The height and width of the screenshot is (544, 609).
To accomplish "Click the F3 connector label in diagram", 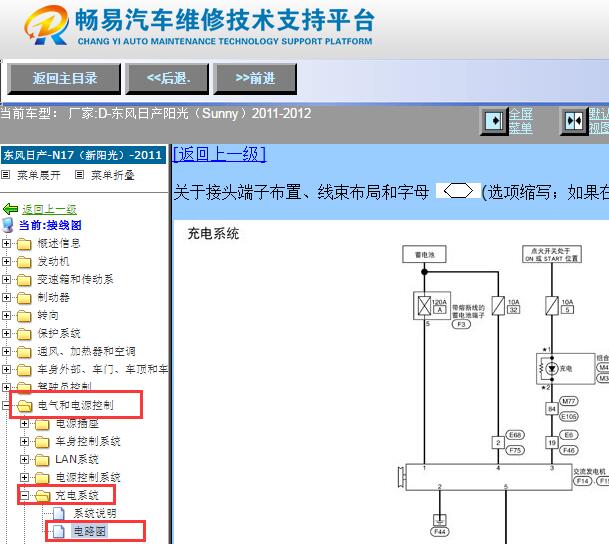I will tap(461, 324).
